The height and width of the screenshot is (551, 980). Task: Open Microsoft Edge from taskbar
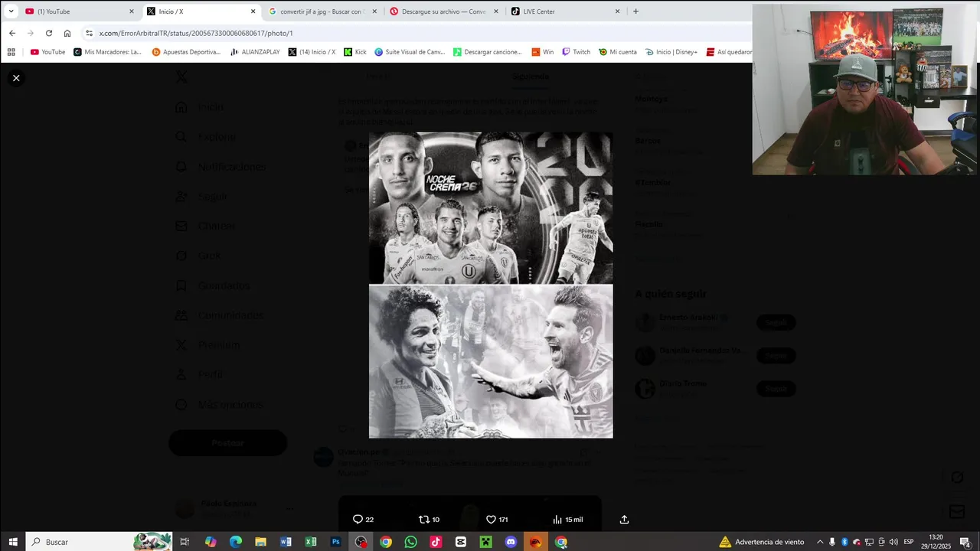[x=236, y=542]
